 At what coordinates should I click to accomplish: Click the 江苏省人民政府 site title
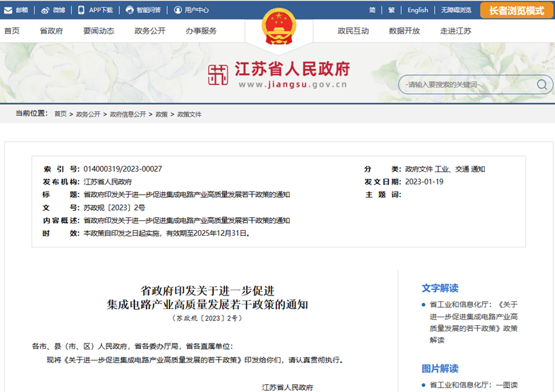(x=292, y=69)
